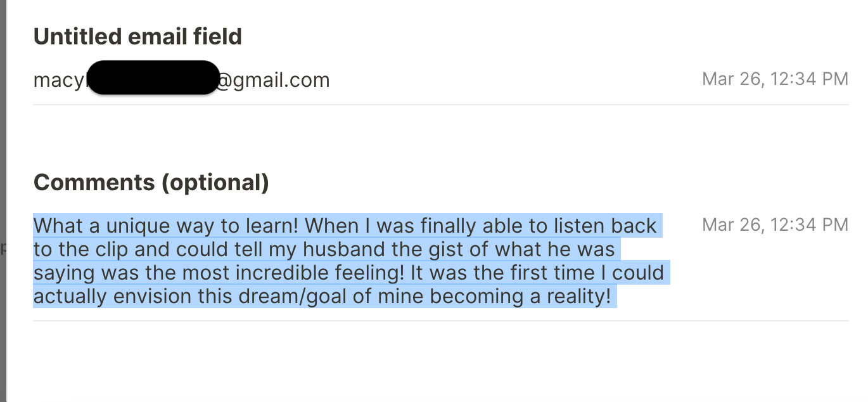Viewport: 868px width, 402px height.
Task: Click the "@gmail.com" part of the email
Action: tap(274, 81)
